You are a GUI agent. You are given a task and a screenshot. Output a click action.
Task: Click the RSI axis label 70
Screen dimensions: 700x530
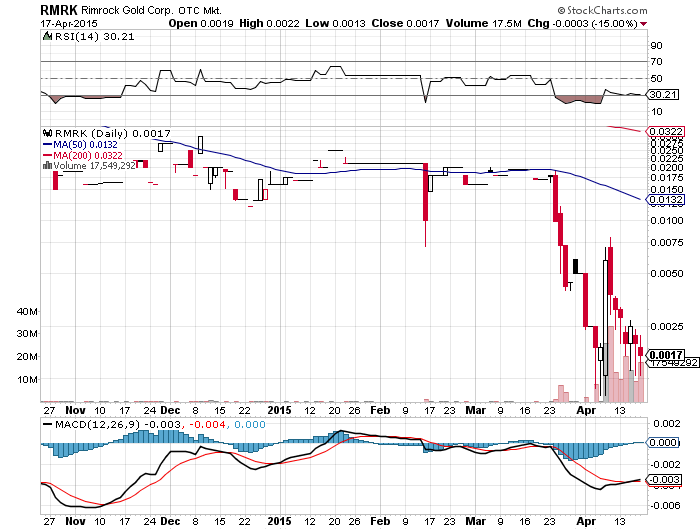[x=657, y=62]
